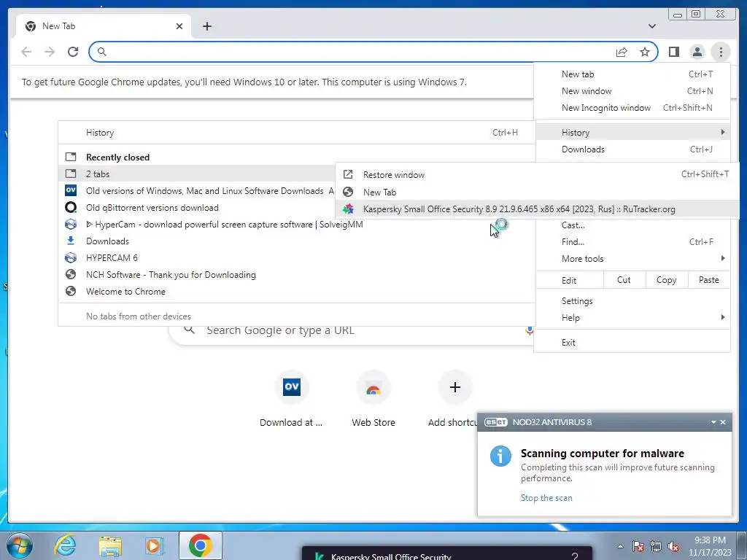Choose Exit from Chrome menu
The image size is (747, 560).
[x=632, y=343]
